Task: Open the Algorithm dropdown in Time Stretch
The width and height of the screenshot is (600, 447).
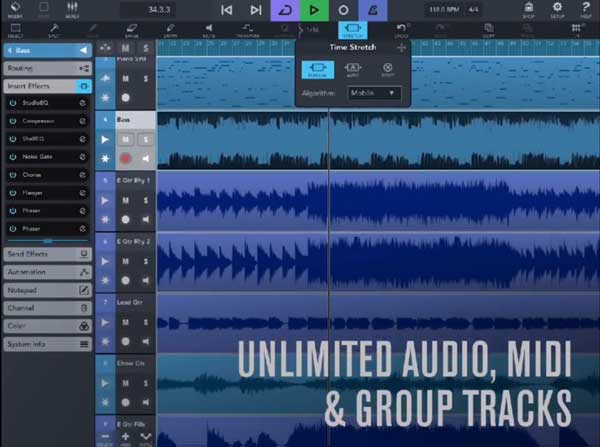Action: [373, 93]
